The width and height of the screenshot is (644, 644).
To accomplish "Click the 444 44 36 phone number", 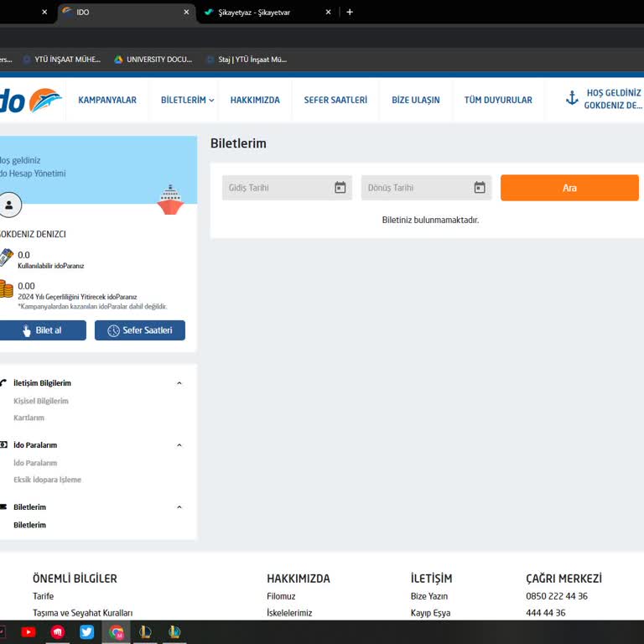I will (x=545, y=613).
